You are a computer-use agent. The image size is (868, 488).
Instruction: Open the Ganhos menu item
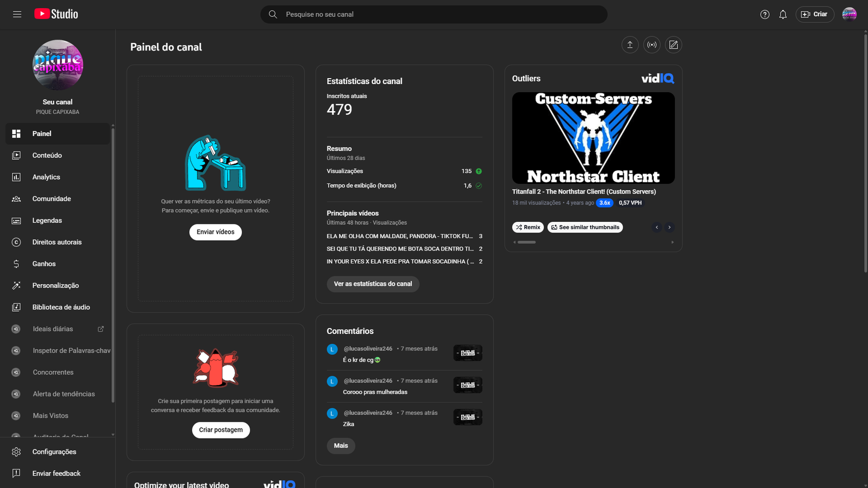coord(58,264)
